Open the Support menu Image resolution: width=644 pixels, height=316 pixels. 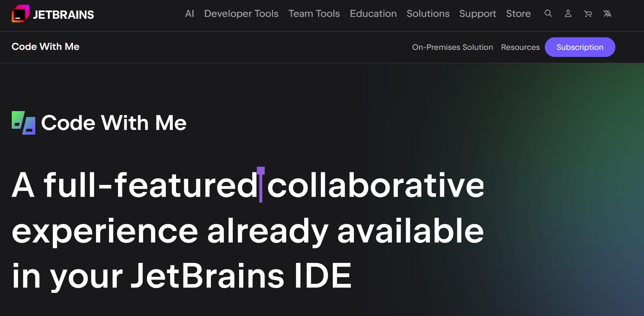pos(478,14)
